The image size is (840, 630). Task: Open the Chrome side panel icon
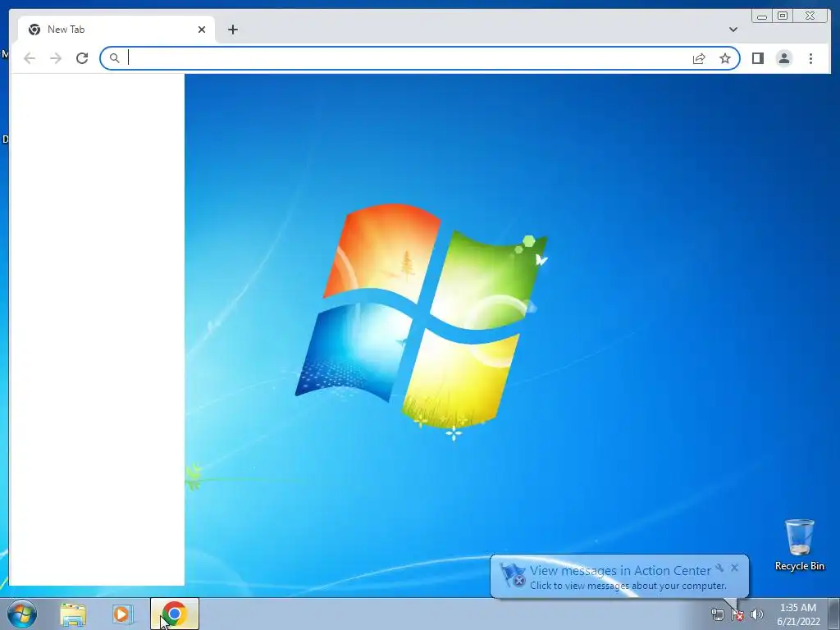pos(757,58)
